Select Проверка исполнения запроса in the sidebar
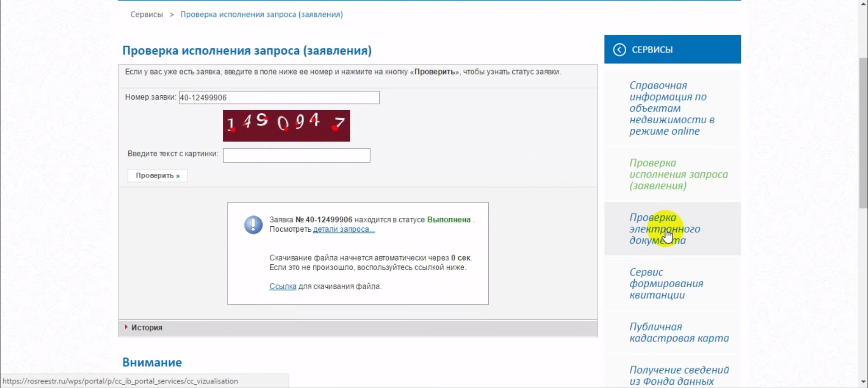The height and width of the screenshot is (388, 868). coord(678,174)
